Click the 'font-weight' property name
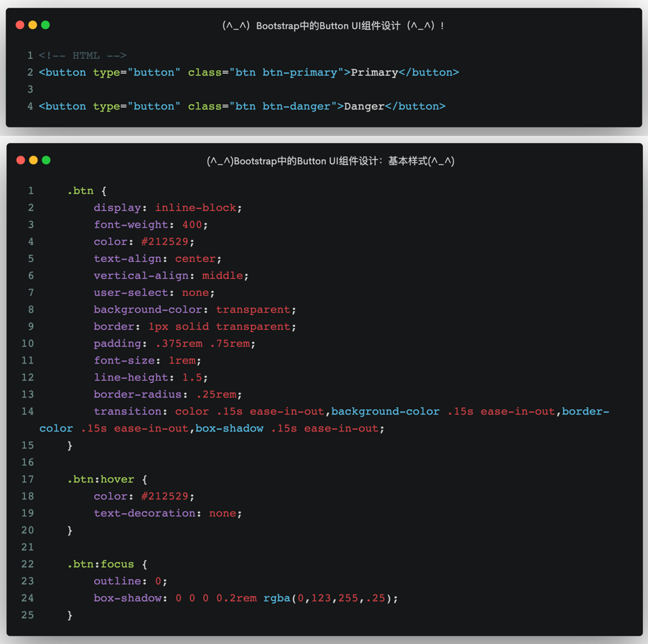The width and height of the screenshot is (648, 644). (x=131, y=225)
